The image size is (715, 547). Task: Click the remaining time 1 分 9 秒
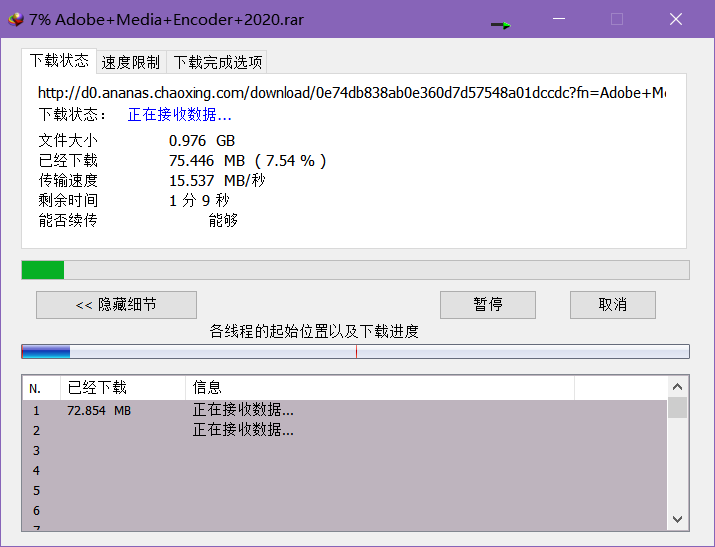coord(199,201)
